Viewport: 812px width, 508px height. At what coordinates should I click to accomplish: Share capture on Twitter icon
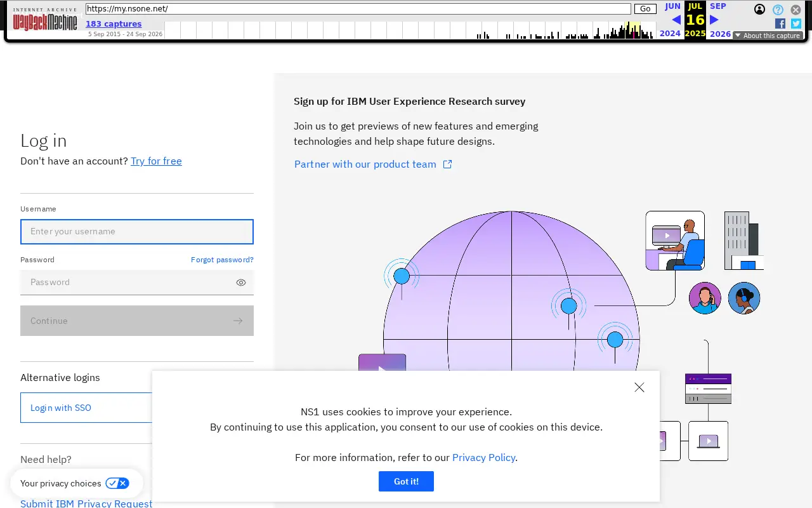(796, 23)
